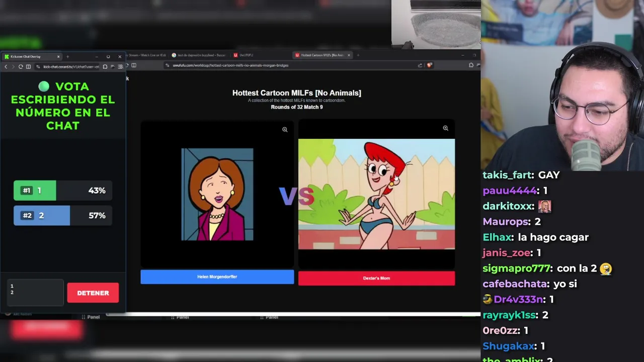644x362 pixels.
Task: Open hamburger menu in chat overlay browser
Action: 120,66
